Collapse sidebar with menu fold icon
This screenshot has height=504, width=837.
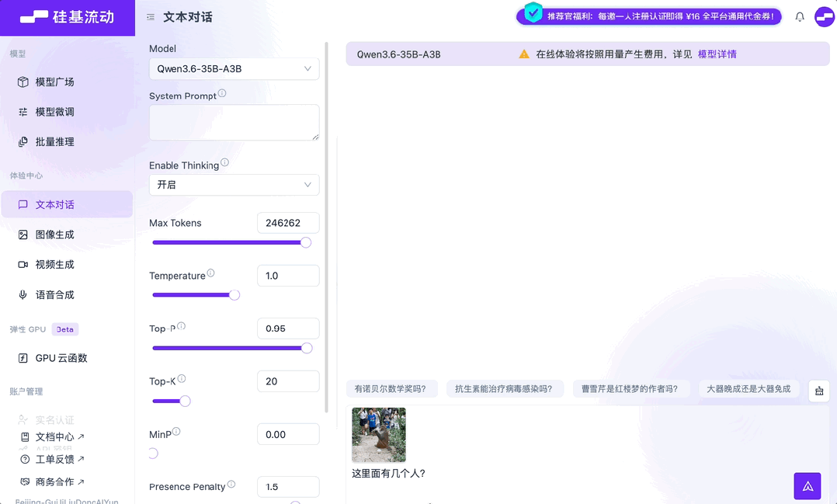pos(151,17)
